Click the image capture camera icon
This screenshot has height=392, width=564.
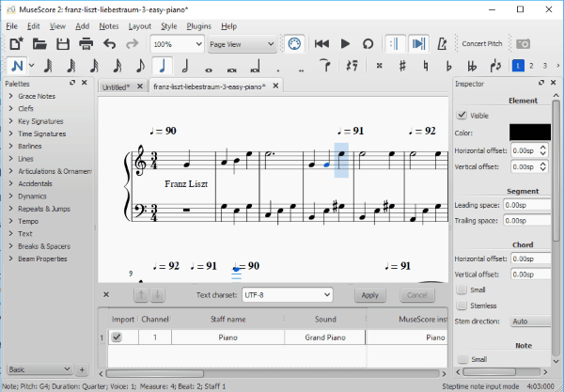(523, 44)
